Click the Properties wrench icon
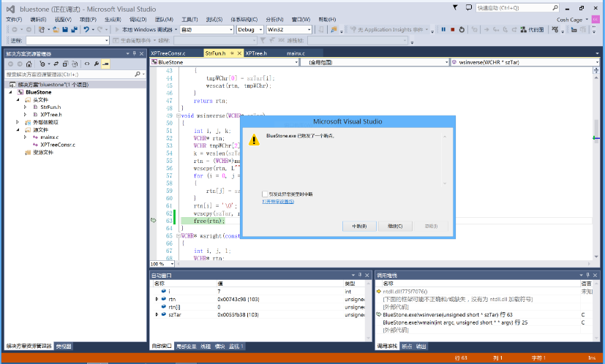 [97, 64]
